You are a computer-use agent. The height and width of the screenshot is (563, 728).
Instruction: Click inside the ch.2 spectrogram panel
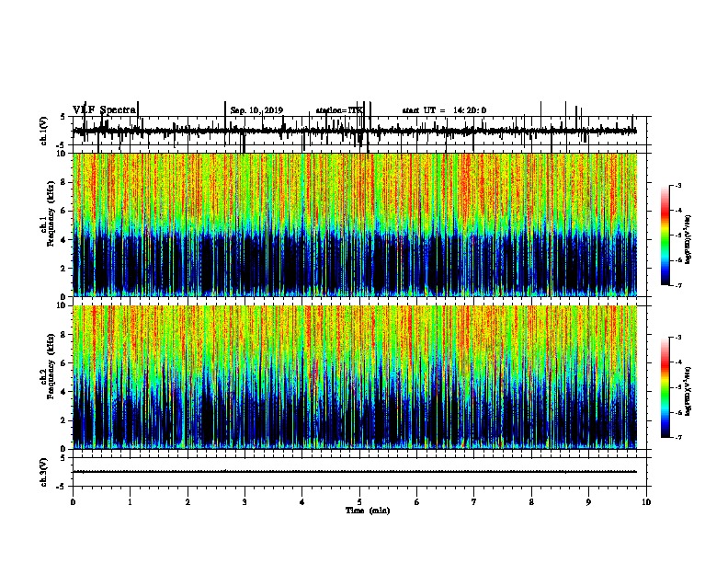(x=355, y=377)
